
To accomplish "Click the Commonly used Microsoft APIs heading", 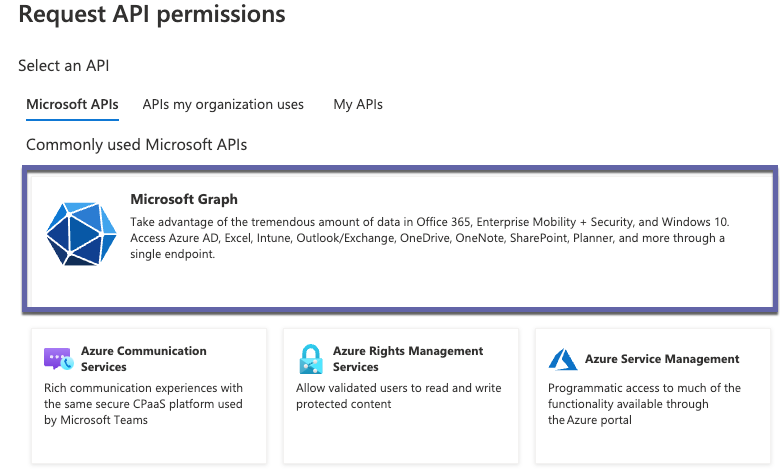I will click(136, 145).
